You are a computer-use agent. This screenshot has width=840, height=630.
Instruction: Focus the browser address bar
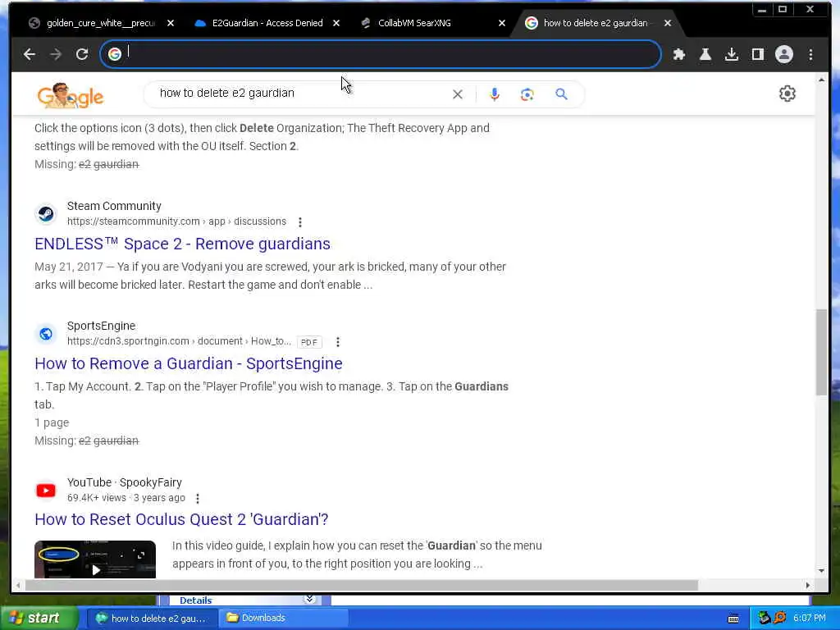(381, 54)
